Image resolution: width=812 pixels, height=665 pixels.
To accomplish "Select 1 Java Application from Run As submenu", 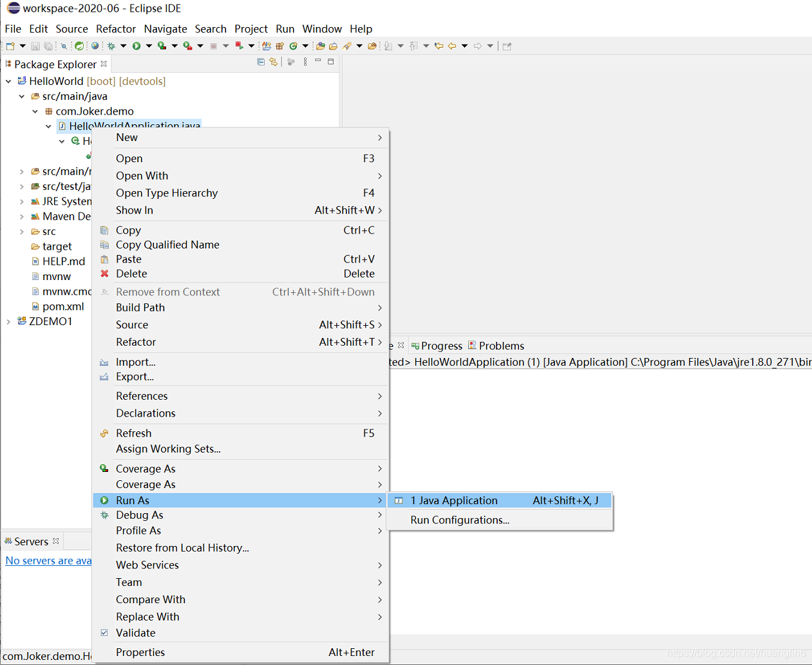I will point(500,500).
